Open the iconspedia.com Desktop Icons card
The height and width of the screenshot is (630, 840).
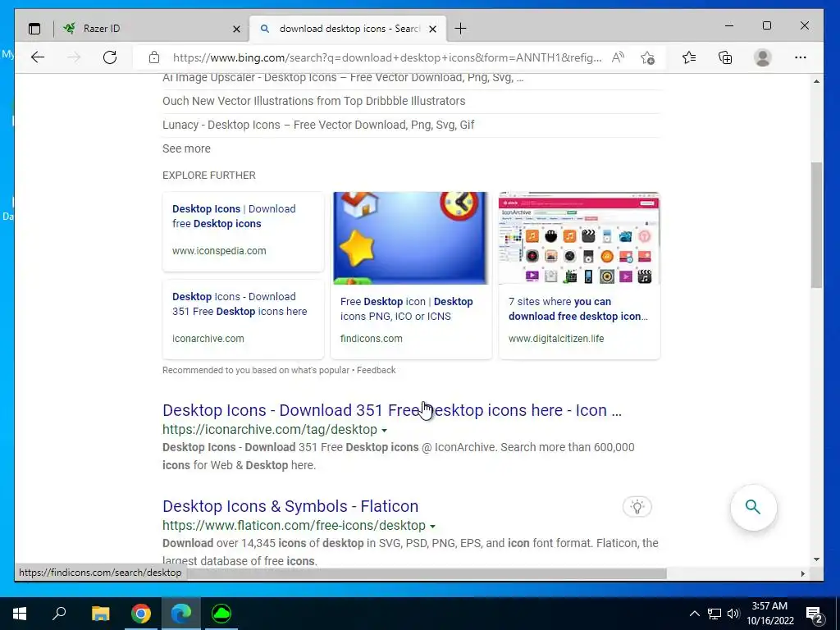tap(243, 232)
